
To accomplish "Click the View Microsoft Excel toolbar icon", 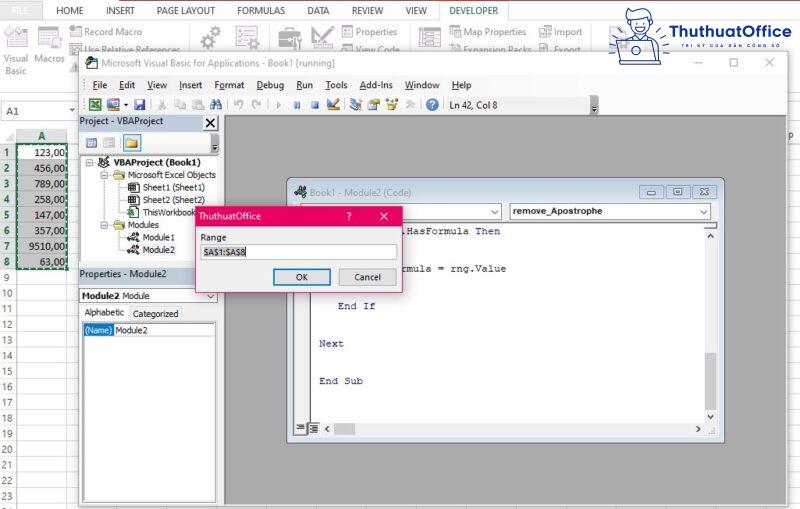I will (95, 105).
